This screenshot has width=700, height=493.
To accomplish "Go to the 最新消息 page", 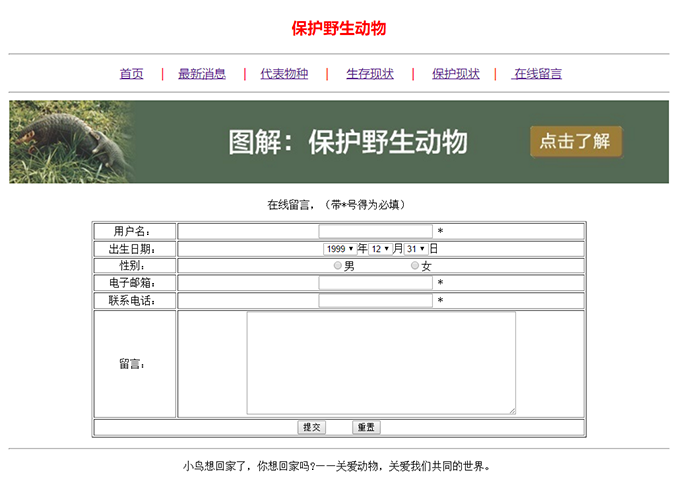I will point(202,74).
